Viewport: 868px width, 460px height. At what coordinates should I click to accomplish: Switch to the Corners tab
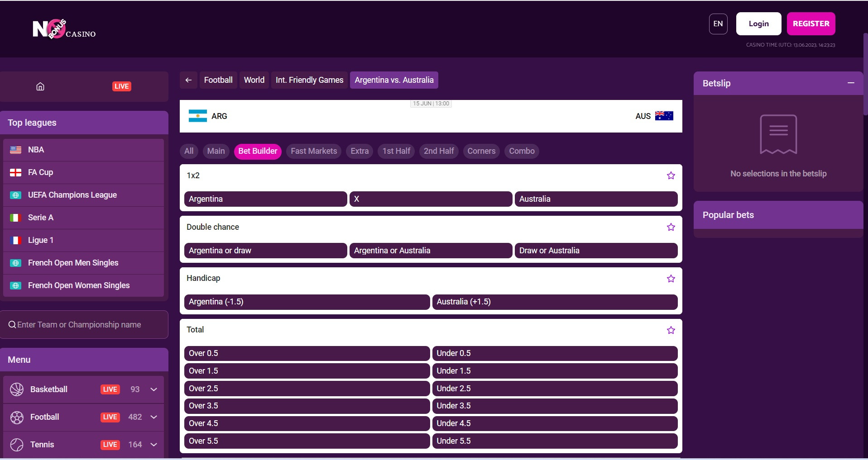point(481,151)
